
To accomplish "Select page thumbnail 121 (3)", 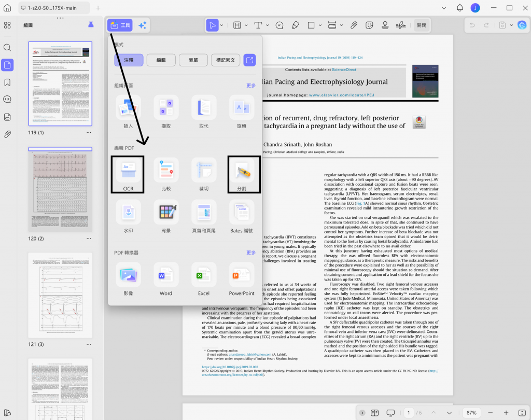I will [x=60, y=296].
